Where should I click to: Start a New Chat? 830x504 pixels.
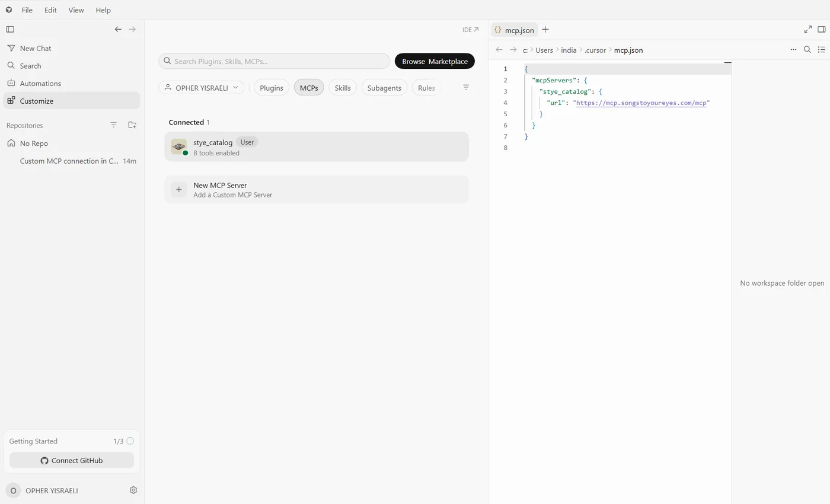click(71, 48)
